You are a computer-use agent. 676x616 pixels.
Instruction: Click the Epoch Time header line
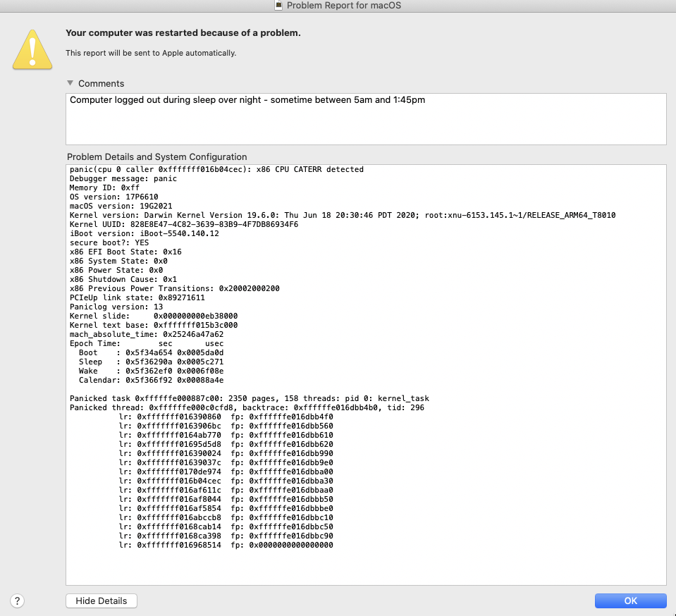[x=147, y=343]
